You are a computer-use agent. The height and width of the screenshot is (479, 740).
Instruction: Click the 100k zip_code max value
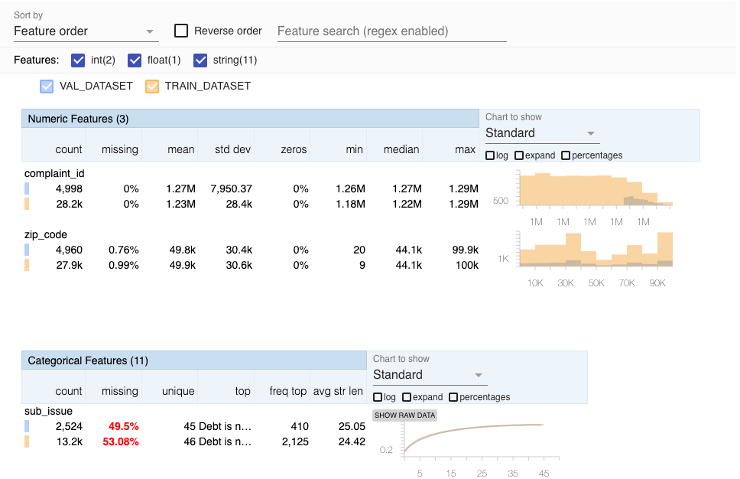coord(467,266)
